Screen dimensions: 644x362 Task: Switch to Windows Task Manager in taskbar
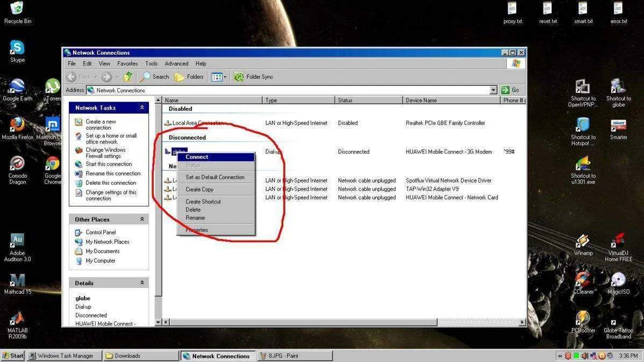click(x=65, y=356)
